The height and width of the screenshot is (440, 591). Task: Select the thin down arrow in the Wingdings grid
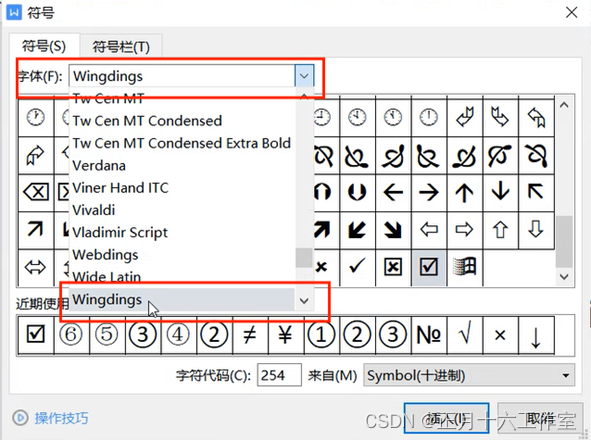pyautogui.click(x=500, y=192)
